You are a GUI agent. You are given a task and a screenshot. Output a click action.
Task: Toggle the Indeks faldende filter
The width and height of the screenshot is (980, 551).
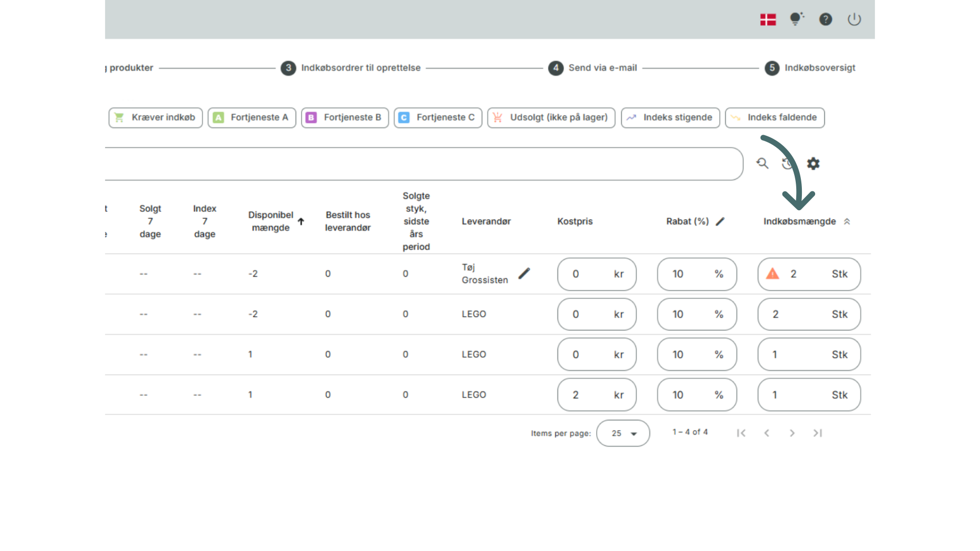point(775,117)
